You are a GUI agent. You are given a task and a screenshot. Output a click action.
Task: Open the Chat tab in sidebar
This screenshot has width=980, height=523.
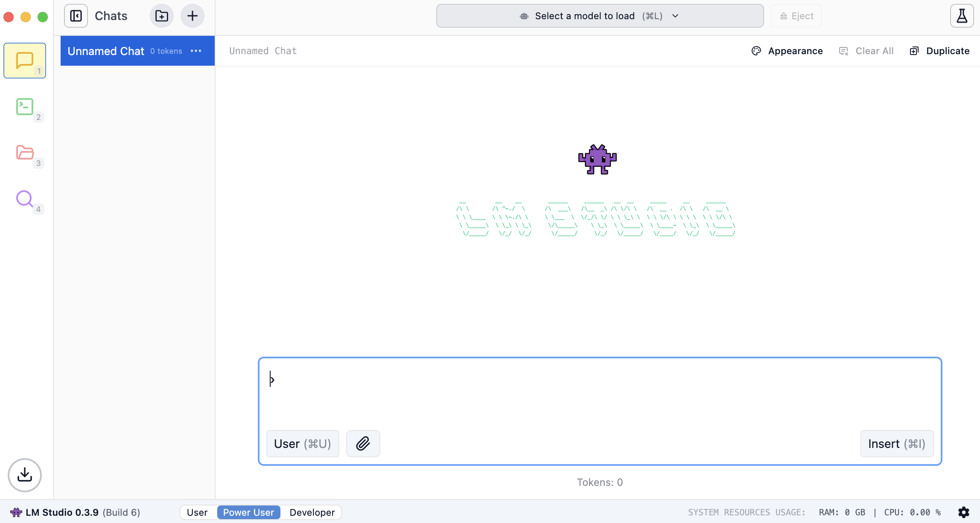point(25,61)
